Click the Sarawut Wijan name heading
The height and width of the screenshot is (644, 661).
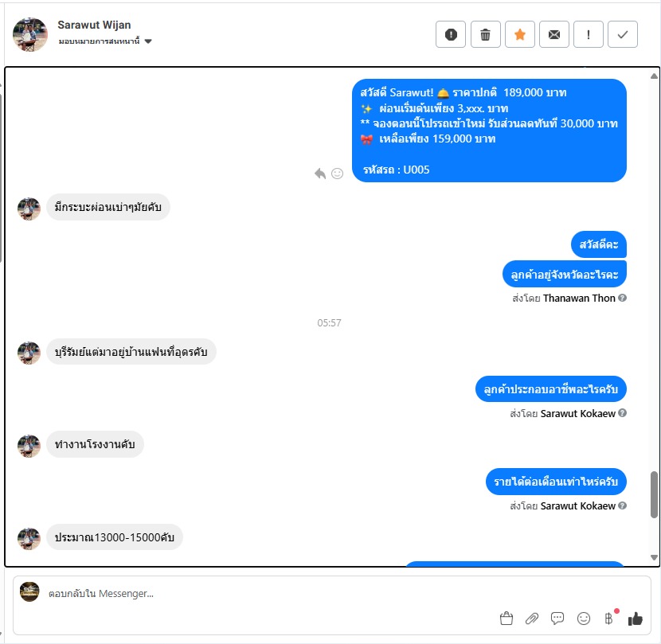click(x=94, y=25)
